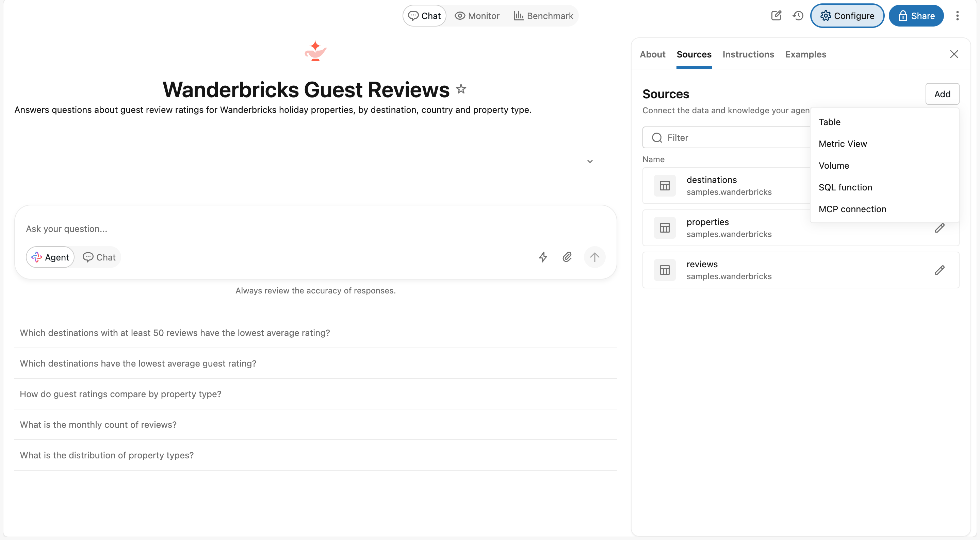Edit the reviews source with the pencil icon
Image resolution: width=980 pixels, height=540 pixels.
click(x=939, y=270)
